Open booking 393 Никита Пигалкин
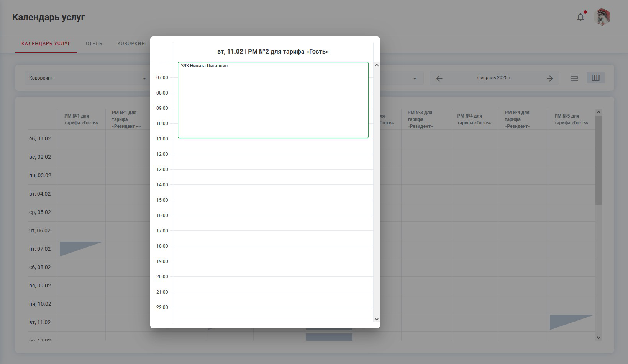 273,100
